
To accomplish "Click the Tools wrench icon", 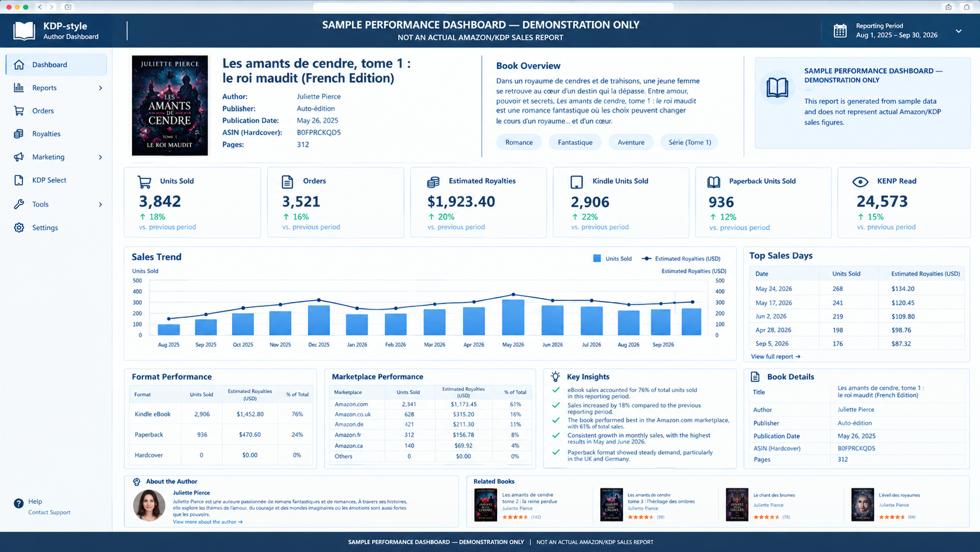I will point(19,204).
